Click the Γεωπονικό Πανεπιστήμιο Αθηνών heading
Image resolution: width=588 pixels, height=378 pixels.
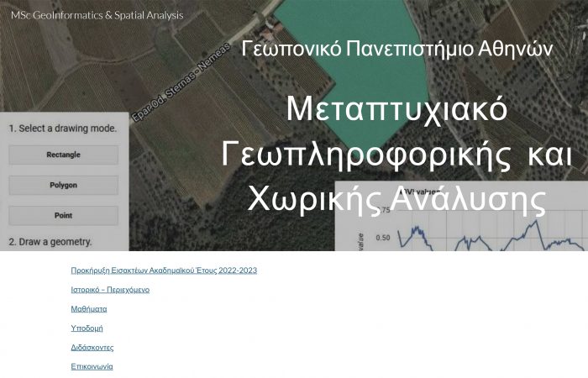coord(397,49)
